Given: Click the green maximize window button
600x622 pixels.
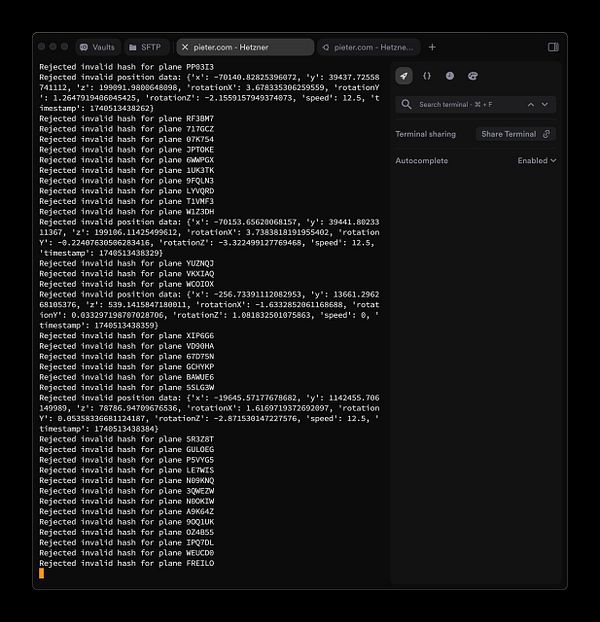Looking at the screenshot, I should (x=64, y=47).
